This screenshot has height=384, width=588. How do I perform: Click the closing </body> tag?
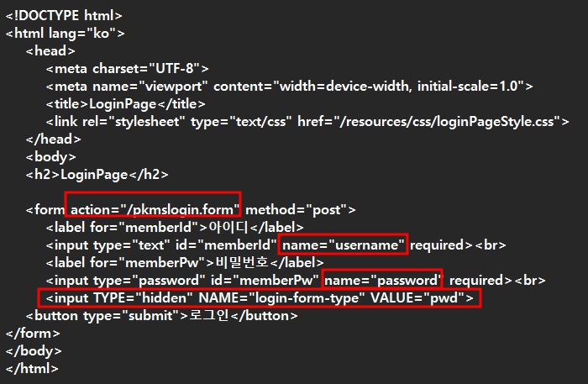[34, 351]
